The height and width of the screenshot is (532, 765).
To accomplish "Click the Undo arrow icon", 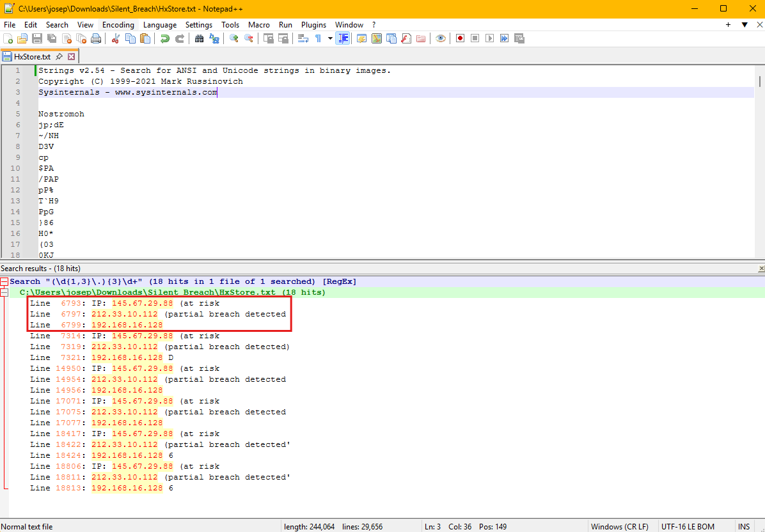I will point(165,39).
